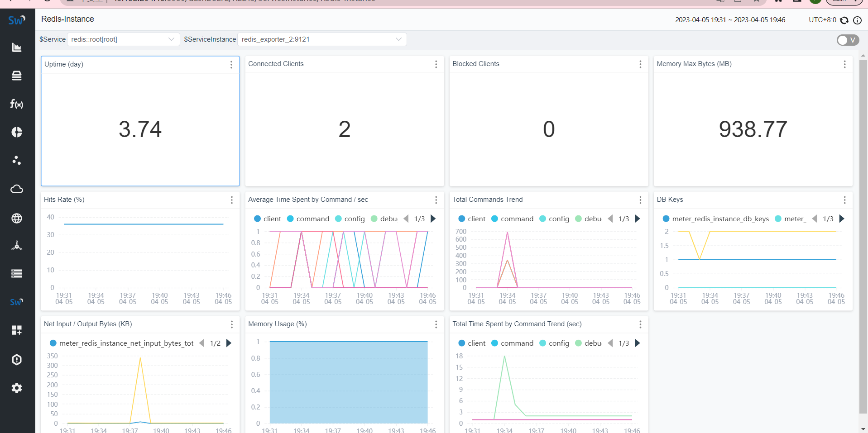Open Uptime (day) widget options menu
Screen dimensions: 868x433
231,65
